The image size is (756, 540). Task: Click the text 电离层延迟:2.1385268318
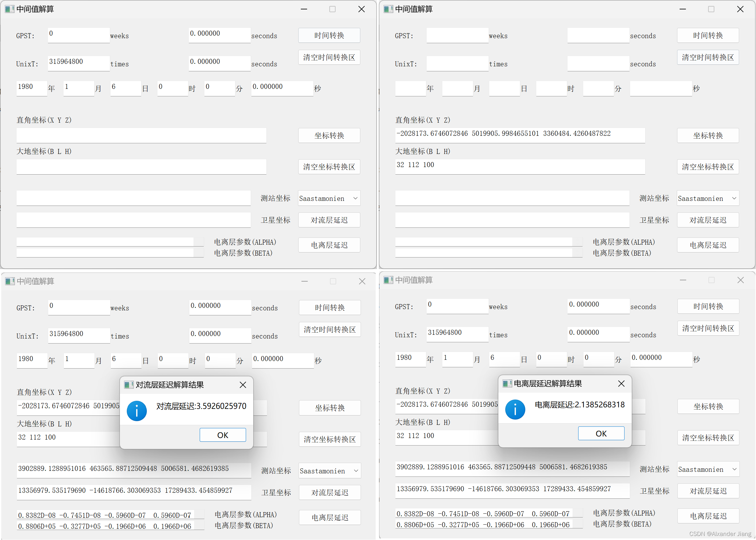point(580,405)
